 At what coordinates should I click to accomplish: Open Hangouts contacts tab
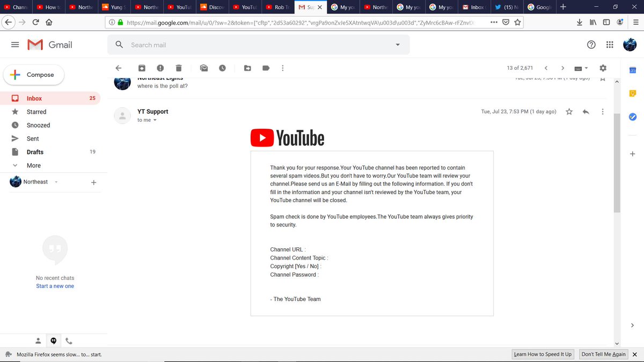pyautogui.click(x=38, y=341)
